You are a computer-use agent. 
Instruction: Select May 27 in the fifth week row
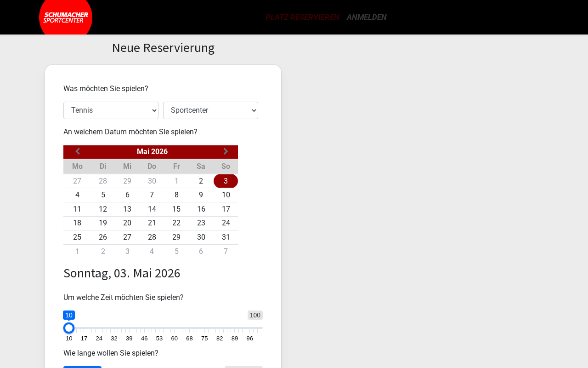point(127,237)
